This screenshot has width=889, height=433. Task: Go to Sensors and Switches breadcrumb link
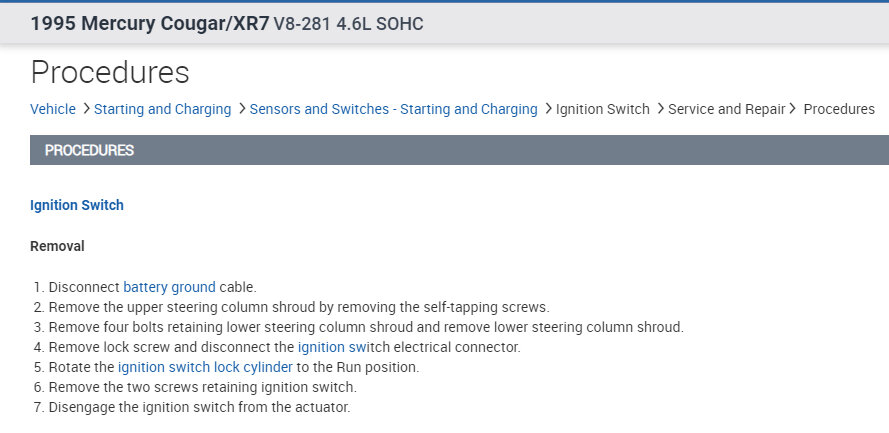coord(393,109)
